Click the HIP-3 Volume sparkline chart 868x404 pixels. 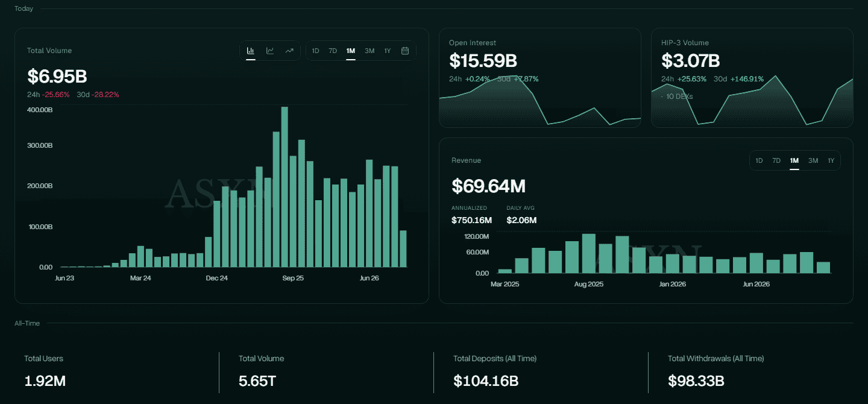752,101
